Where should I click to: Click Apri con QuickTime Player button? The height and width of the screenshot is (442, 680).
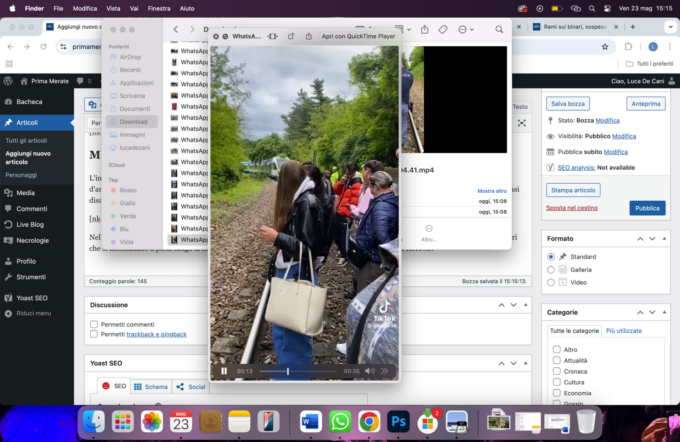click(358, 36)
